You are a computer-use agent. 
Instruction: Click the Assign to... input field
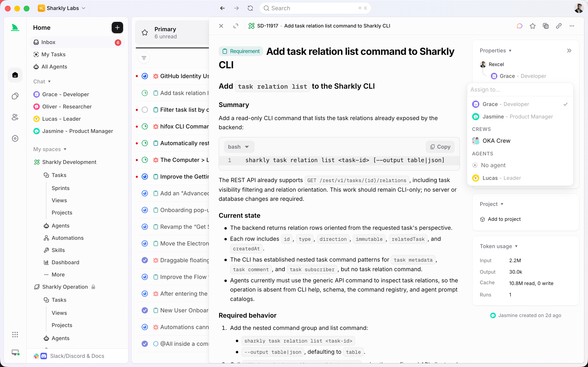[x=520, y=90]
